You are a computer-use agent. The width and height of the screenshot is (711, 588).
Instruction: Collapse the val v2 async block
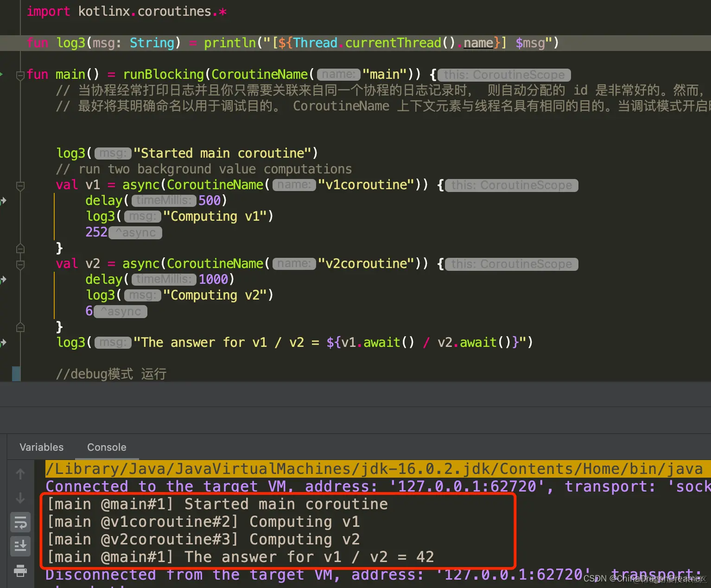20,265
